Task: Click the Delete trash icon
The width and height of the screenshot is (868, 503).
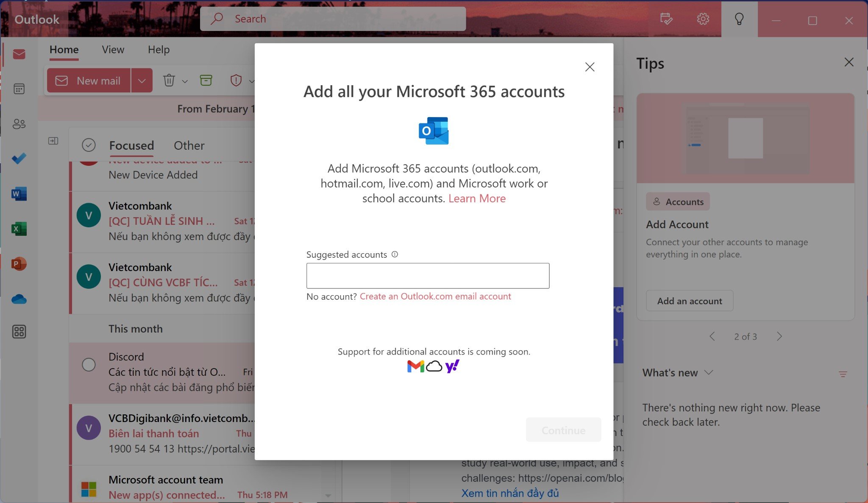Action: click(x=169, y=80)
